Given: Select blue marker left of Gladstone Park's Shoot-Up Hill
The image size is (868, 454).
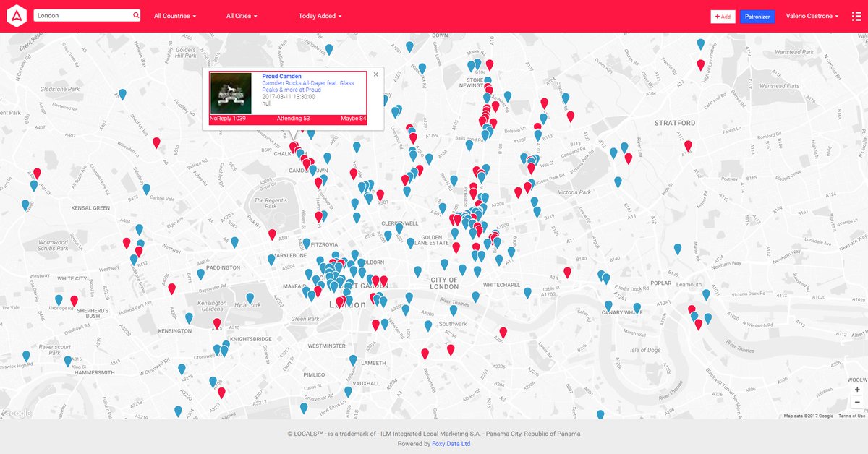Looking at the screenshot, I should (122, 95).
